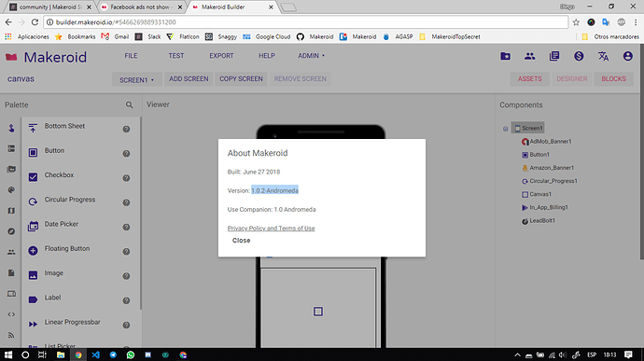Open the SCREEN1 dropdown selector
This screenshot has width=644, height=361.
(137, 79)
